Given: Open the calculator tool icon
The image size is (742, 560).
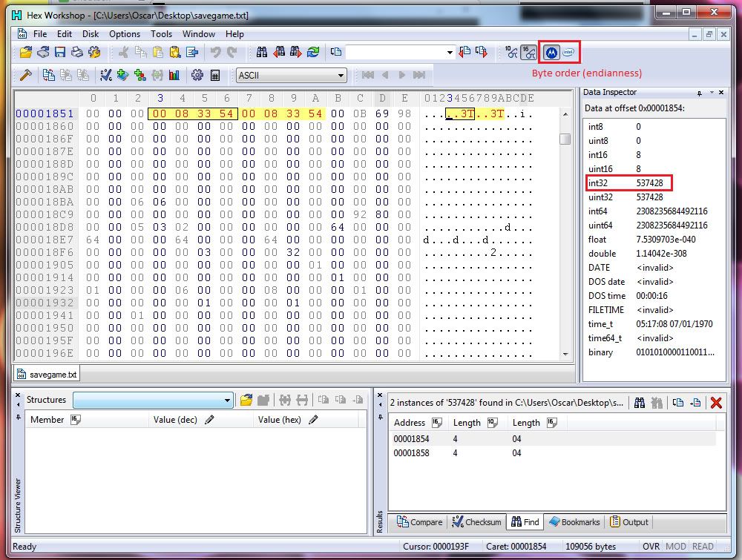Looking at the screenshot, I should 215,75.
